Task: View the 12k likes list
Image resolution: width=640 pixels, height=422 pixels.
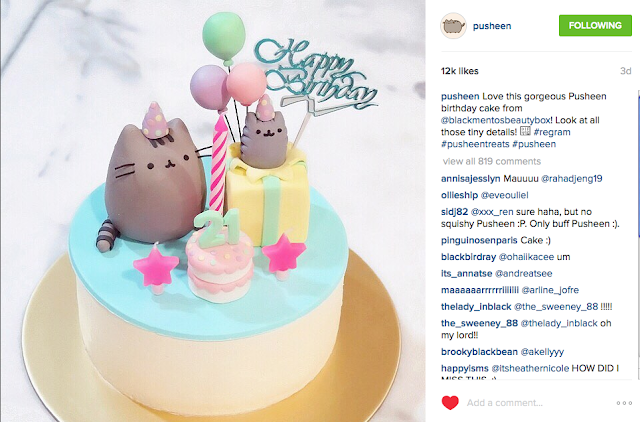Action: click(x=460, y=71)
